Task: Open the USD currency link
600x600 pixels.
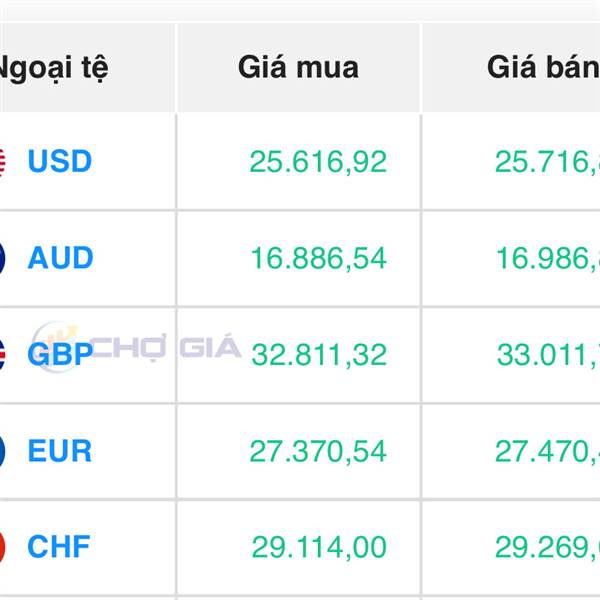Action: [x=60, y=161]
